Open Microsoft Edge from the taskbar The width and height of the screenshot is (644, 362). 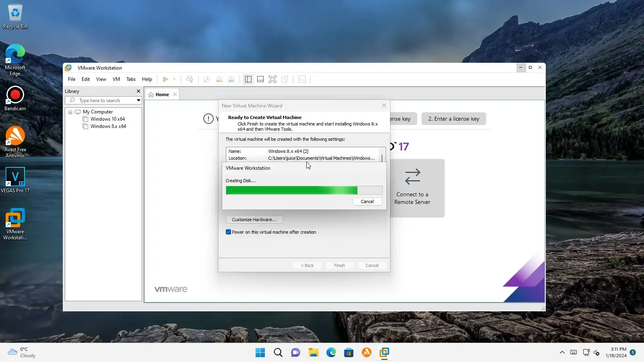(x=331, y=353)
